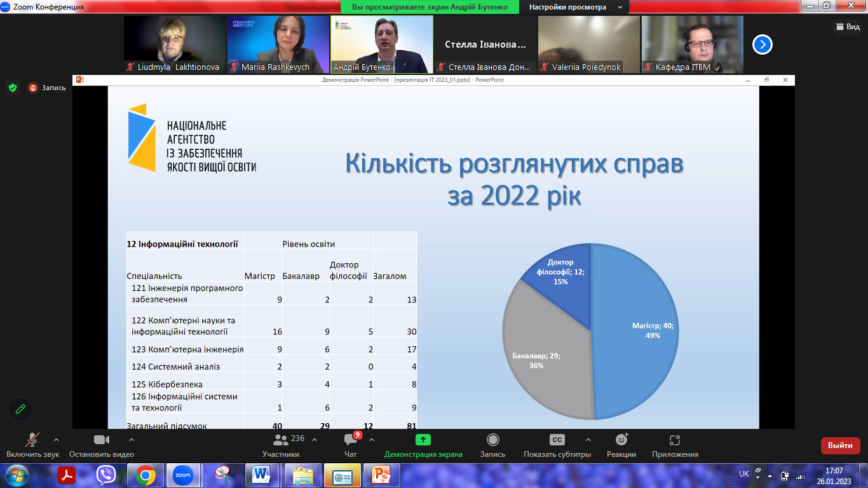Image resolution: width=868 pixels, height=488 pixels.
Task: Open the Вид layout menu
Action: (x=848, y=27)
